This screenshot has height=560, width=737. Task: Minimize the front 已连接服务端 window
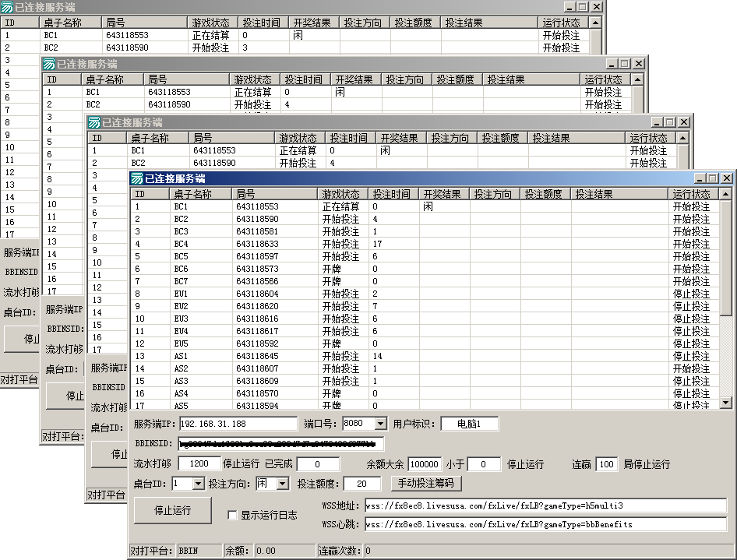pos(700,178)
